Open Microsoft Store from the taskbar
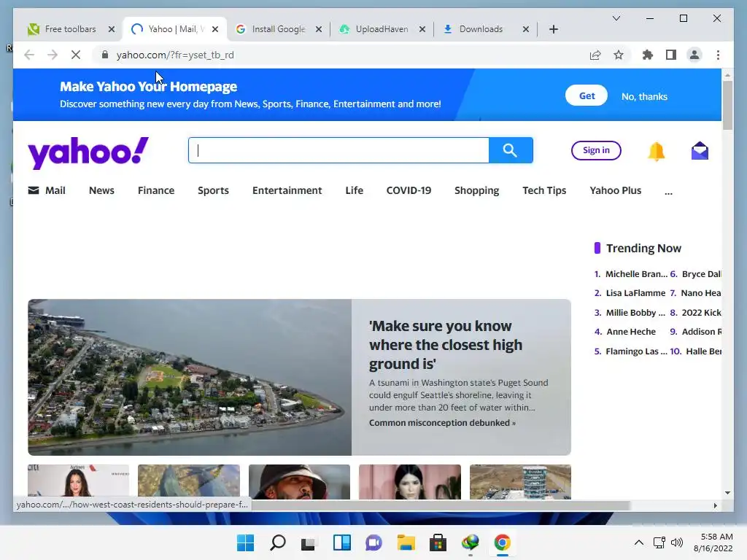This screenshot has width=747, height=560. [438, 542]
